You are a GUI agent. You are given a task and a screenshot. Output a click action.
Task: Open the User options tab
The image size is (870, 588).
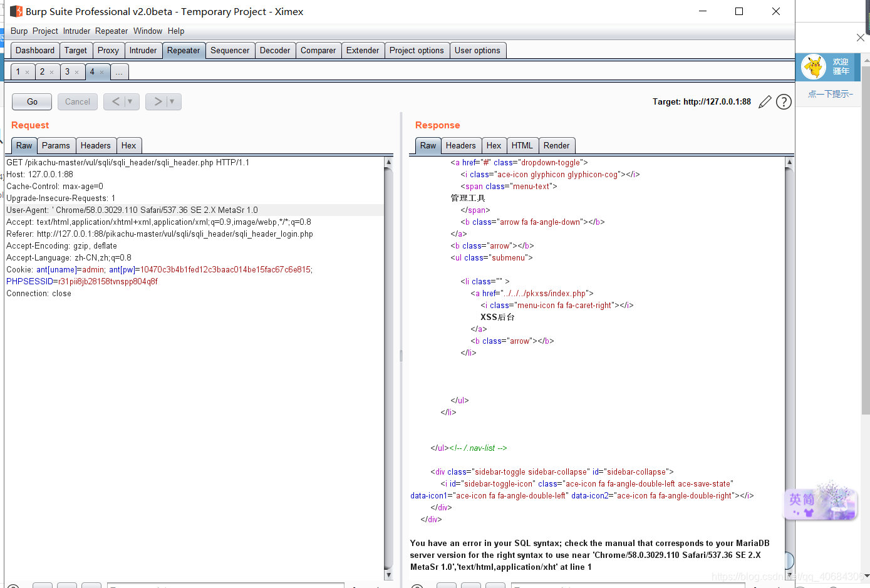click(x=477, y=51)
